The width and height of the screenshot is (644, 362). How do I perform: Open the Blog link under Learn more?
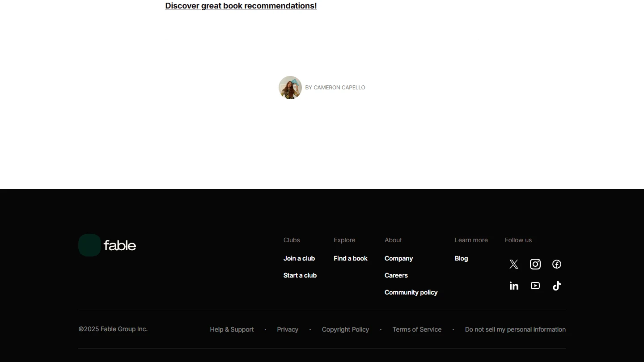(461, 258)
